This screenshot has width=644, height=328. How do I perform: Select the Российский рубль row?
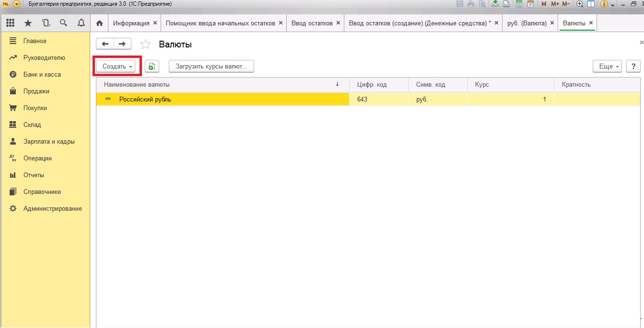[x=222, y=99]
